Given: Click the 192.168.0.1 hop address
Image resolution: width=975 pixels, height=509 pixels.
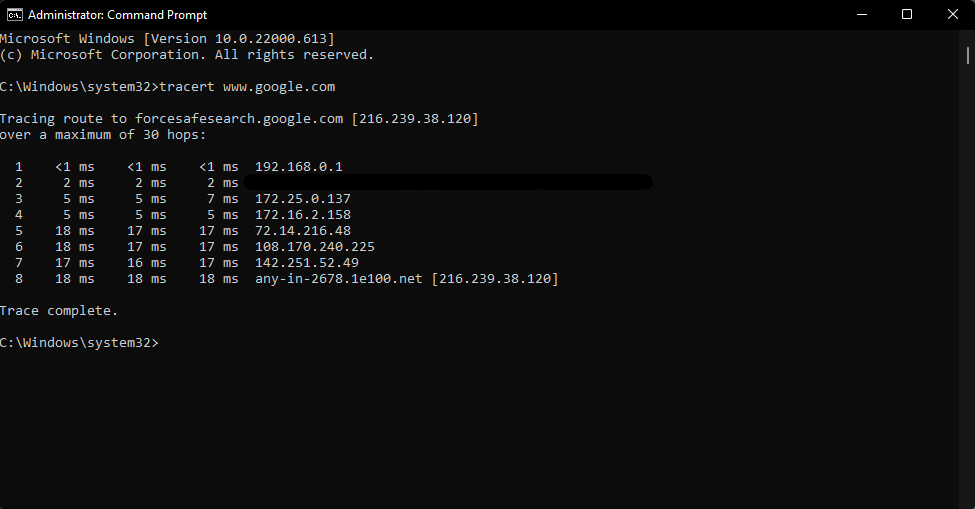Looking at the screenshot, I should [x=298, y=167].
